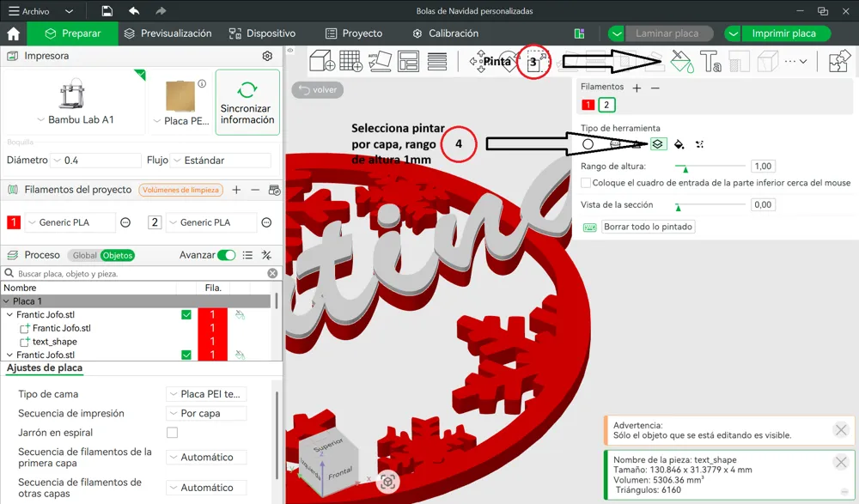
Task: Dismiss the Advertencia notification
Action: pos(841,430)
